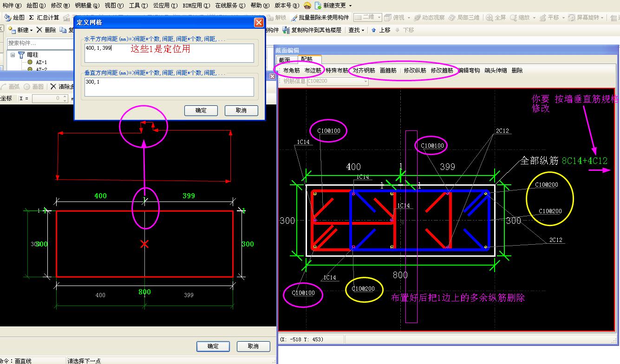
Task: Click 布角筋 in section editor toolbar
Action: [291, 71]
